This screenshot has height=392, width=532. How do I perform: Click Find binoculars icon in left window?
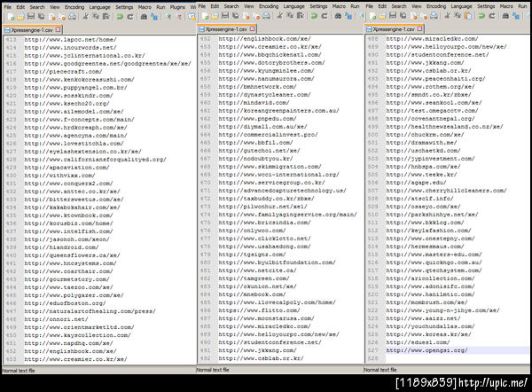pyautogui.click(x=144, y=16)
